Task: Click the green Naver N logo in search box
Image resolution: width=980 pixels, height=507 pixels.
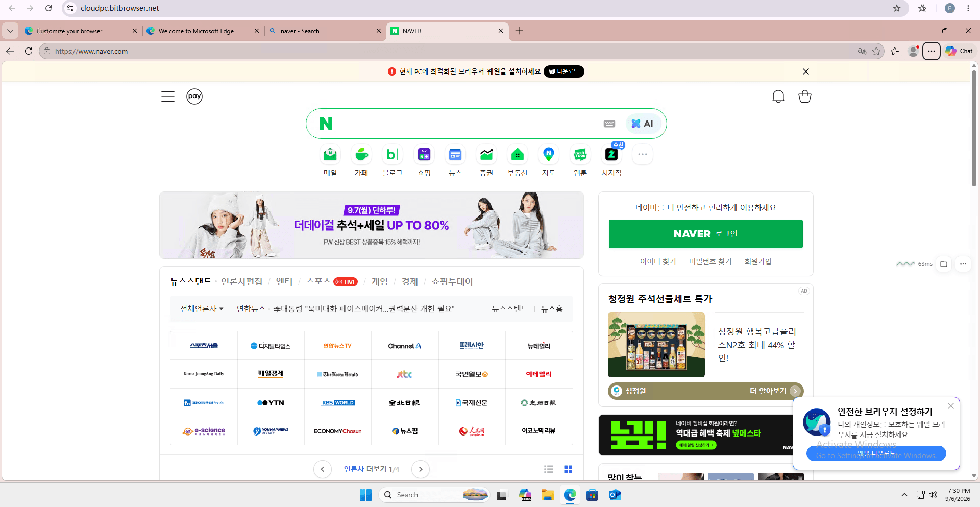Action: pyautogui.click(x=326, y=124)
